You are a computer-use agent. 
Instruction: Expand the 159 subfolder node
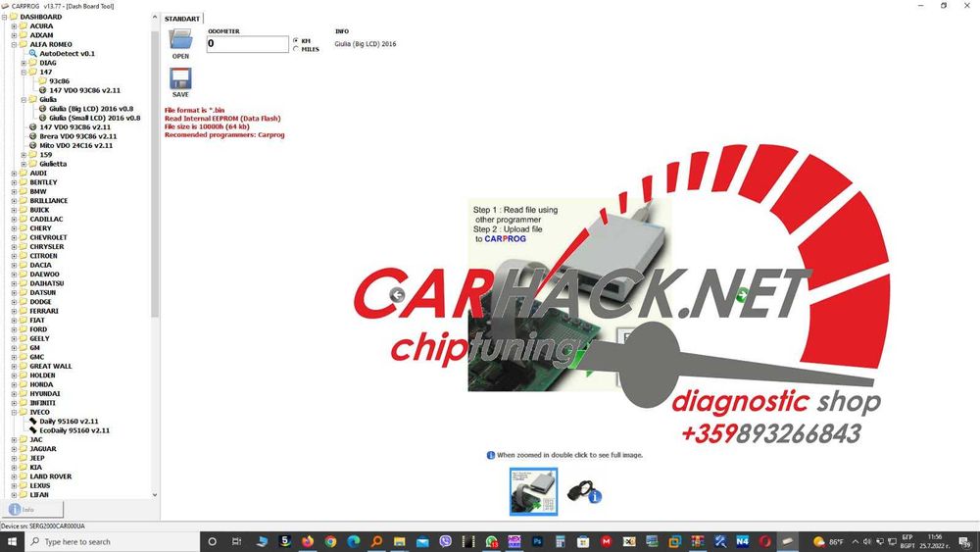point(24,154)
